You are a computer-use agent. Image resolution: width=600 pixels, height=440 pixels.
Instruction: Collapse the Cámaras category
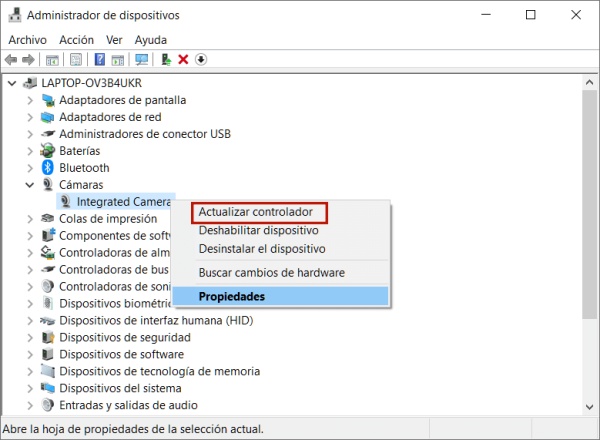coord(29,185)
